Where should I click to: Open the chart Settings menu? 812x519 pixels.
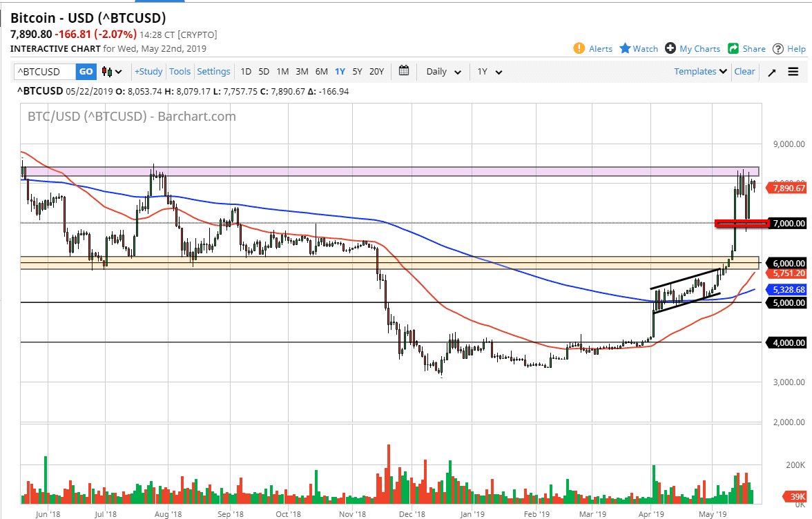(213, 71)
